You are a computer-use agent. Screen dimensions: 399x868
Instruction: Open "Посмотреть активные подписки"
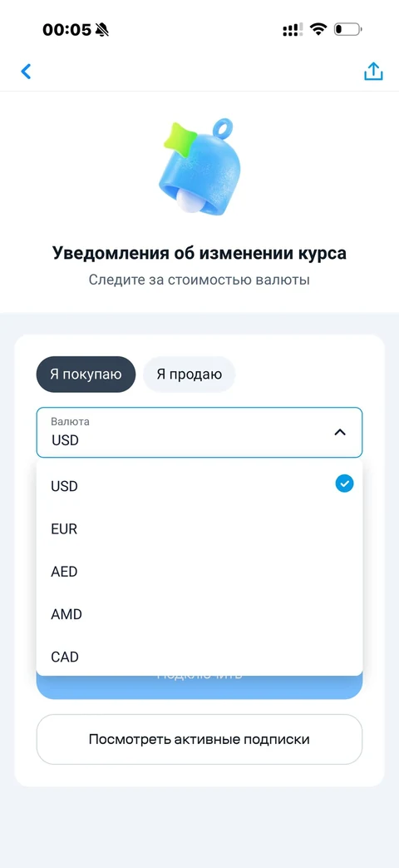click(199, 740)
